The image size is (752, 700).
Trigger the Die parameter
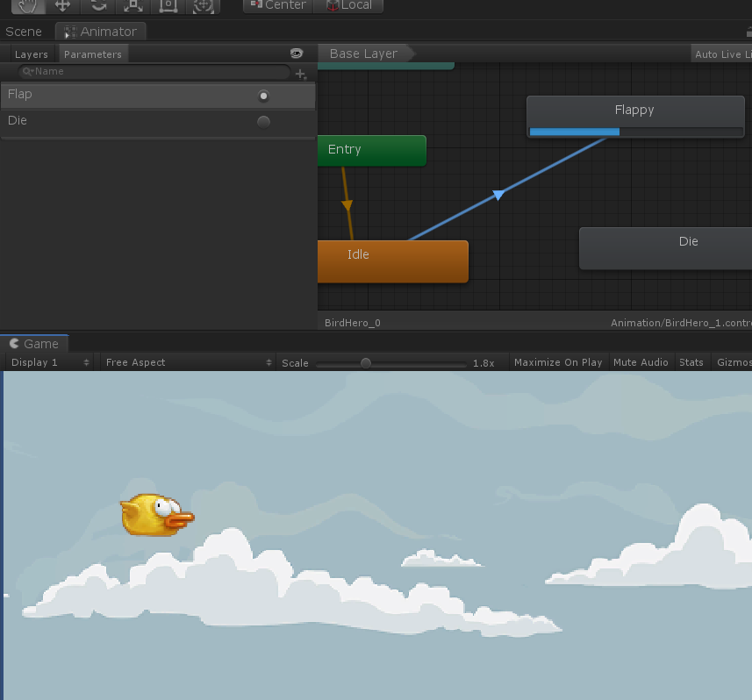coord(263,121)
